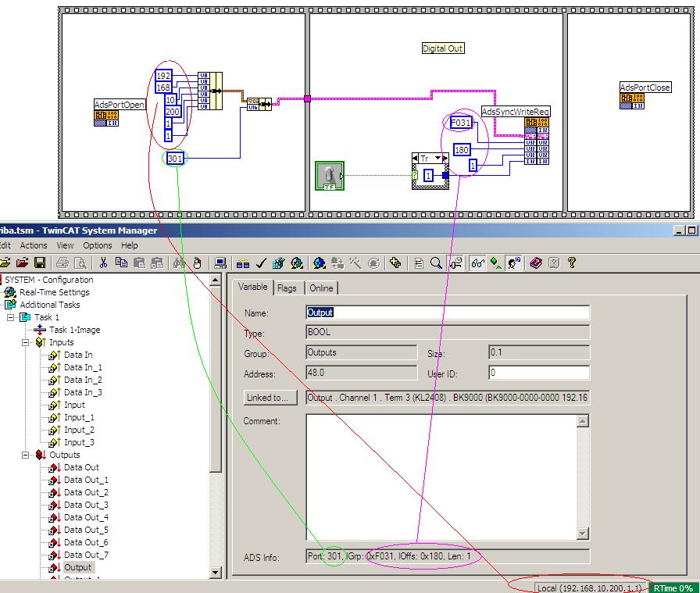Viewport: 700px width, 593px height.
Task: Click the AdsPortOpen VI icon
Action: coord(106,118)
